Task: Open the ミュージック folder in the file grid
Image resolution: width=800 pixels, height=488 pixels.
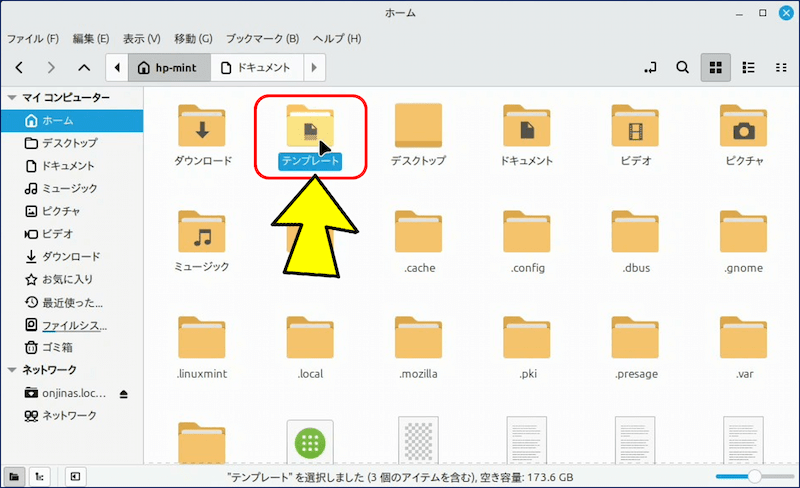Action: point(203,237)
